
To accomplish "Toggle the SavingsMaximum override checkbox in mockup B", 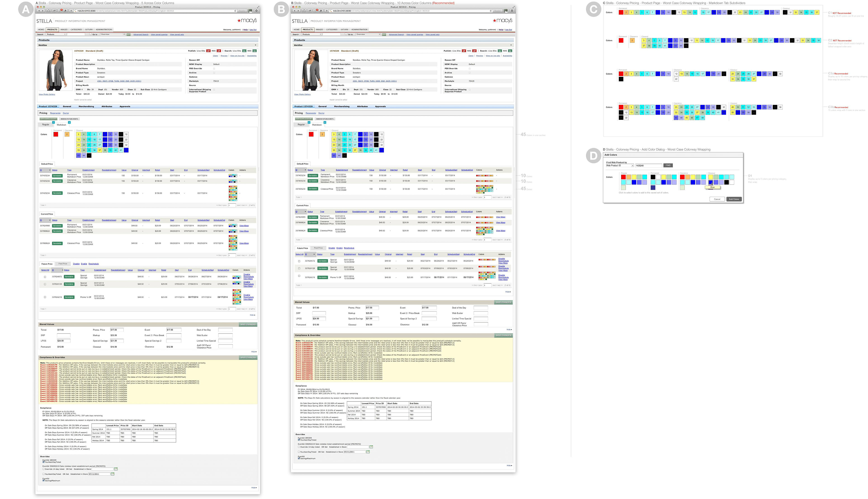I will (x=299, y=458).
